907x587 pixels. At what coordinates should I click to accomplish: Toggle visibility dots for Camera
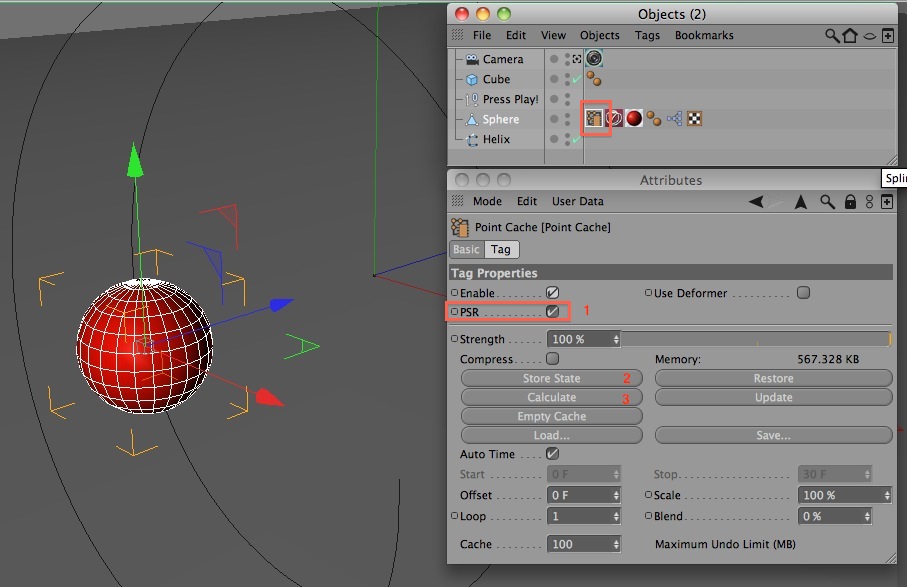(x=567, y=59)
